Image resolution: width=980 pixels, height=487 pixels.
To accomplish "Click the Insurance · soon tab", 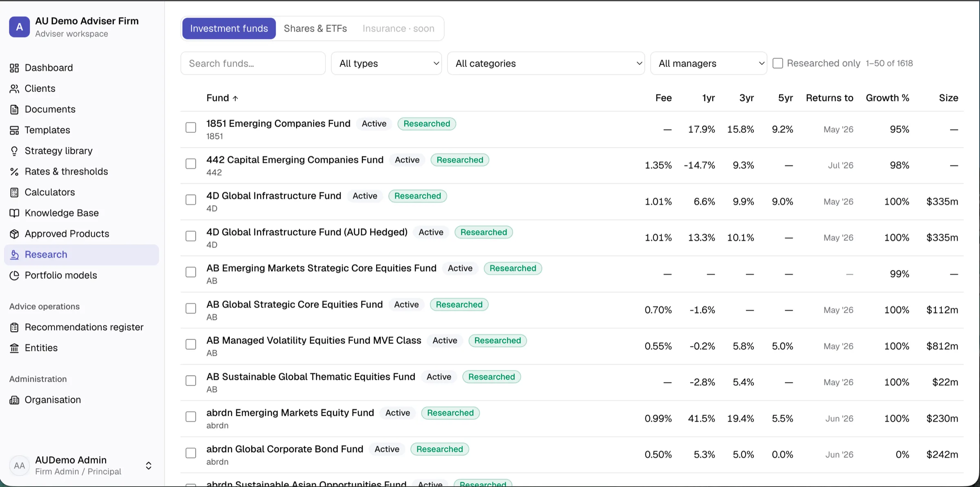I will tap(399, 29).
